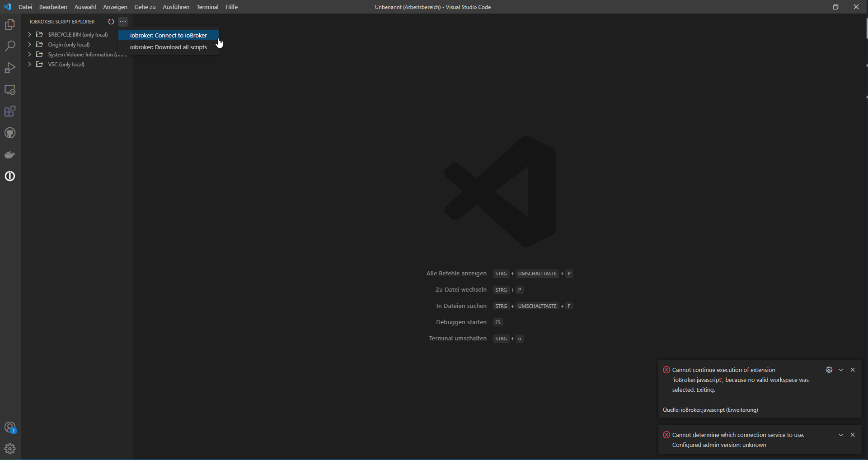This screenshot has width=868, height=460.
Task: Click error icon on 'Cannot continue execution' notification
Action: (x=666, y=370)
